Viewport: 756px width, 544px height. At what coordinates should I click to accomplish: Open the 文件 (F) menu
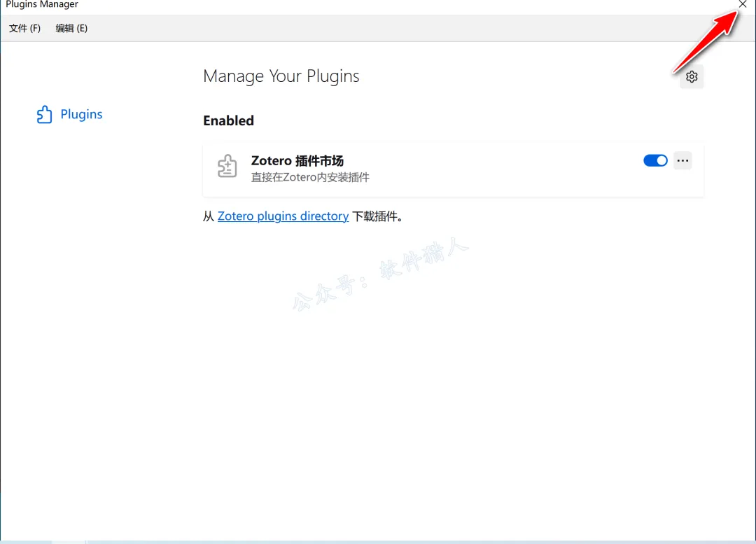coord(24,28)
